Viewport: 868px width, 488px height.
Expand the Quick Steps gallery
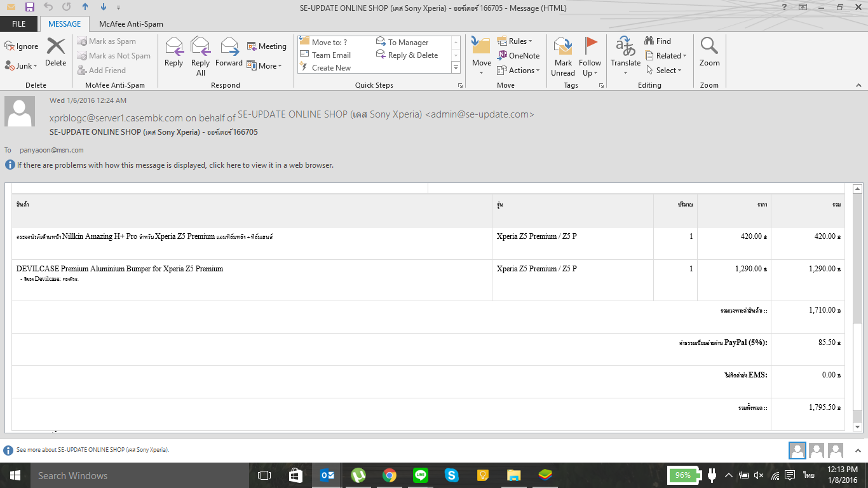(x=456, y=67)
